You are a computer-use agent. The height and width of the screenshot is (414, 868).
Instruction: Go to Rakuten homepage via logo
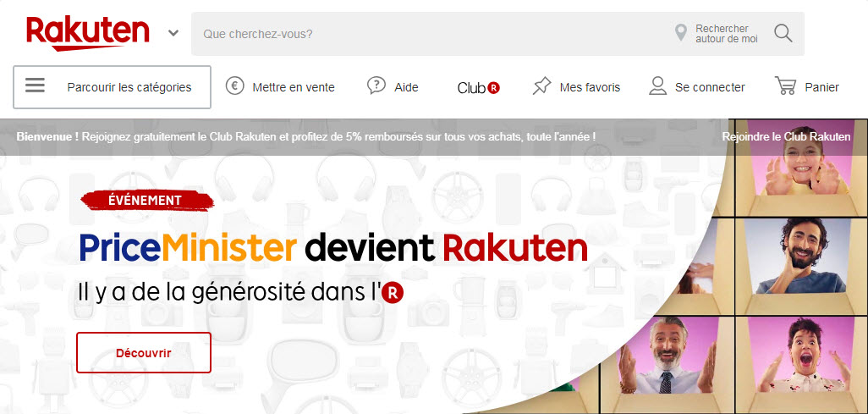point(87,33)
